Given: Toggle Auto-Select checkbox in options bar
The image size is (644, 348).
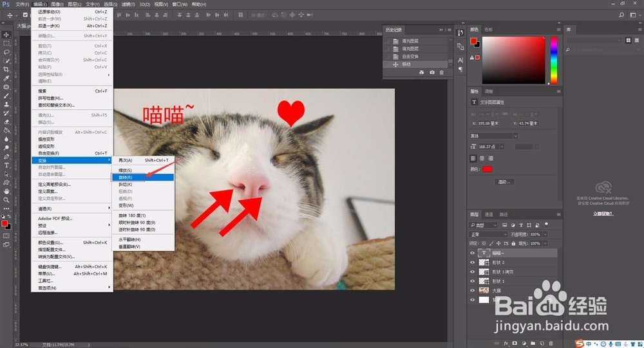Looking at the screenshot, I should click(x=25, y=15).
